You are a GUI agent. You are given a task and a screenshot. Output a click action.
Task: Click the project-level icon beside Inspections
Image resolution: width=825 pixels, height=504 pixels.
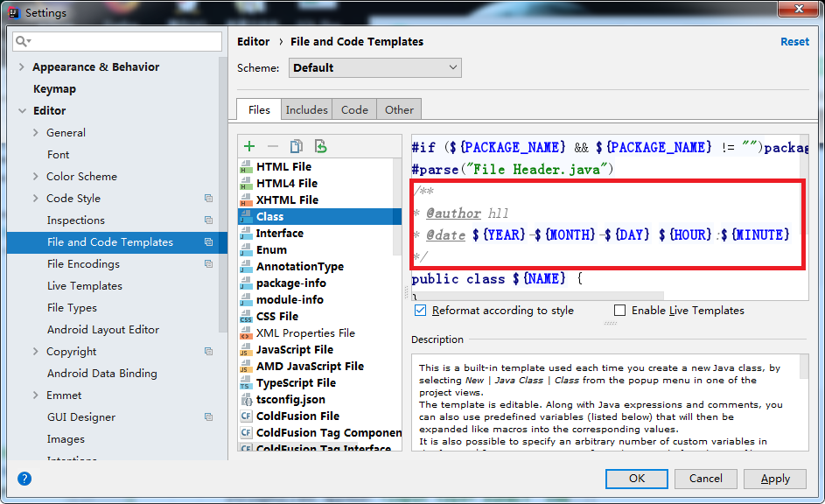point(208,220)
